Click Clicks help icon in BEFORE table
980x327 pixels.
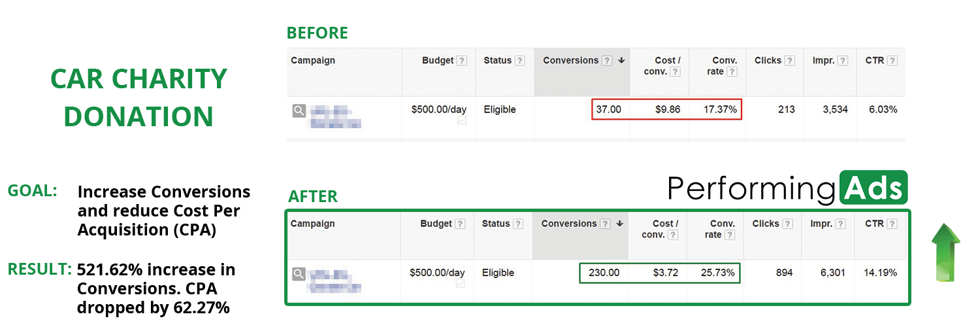790,61
